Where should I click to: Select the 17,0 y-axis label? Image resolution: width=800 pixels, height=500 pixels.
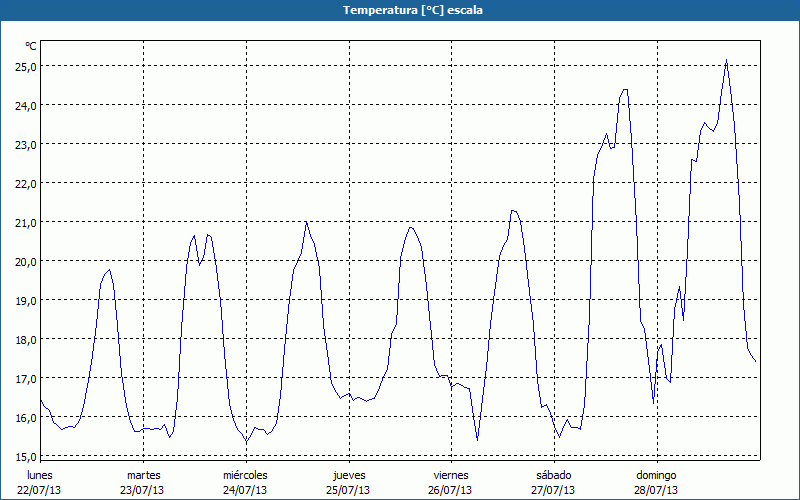coord(24,378)
